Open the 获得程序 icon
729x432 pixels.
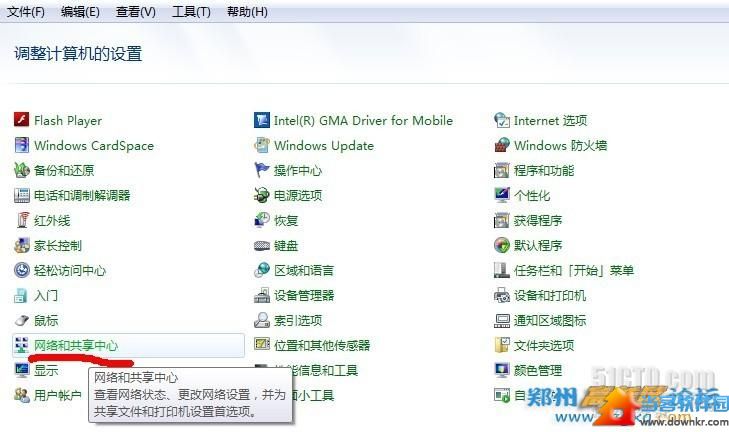(502, 220)
